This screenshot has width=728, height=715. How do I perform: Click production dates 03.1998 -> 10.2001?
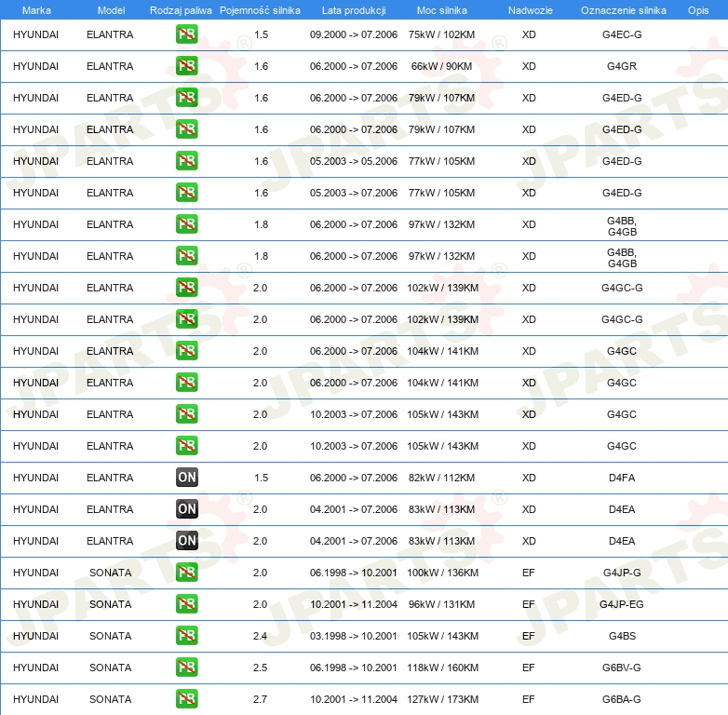(354, 636)
